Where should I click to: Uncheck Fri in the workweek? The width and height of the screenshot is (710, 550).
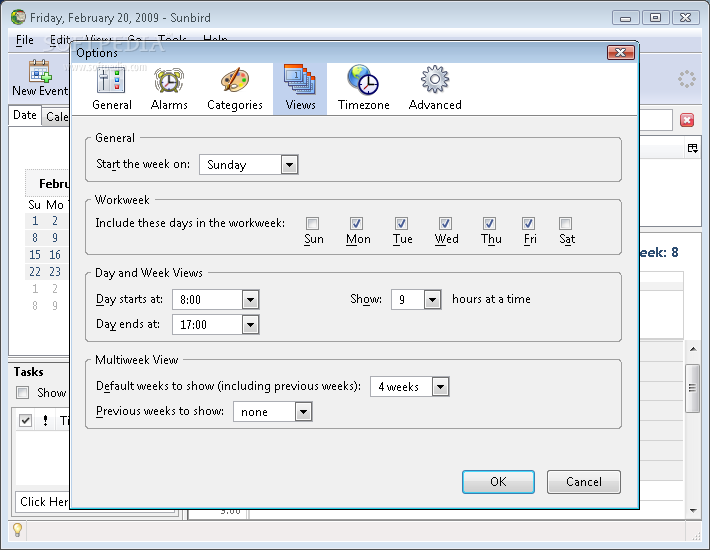pyautogui.click(x=528, y=223)
